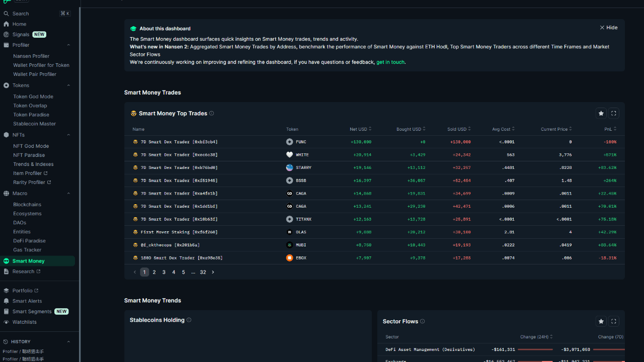644x362 pixels.
Task: Sort table by Net USD column
Action: click(x=360, y=129)
